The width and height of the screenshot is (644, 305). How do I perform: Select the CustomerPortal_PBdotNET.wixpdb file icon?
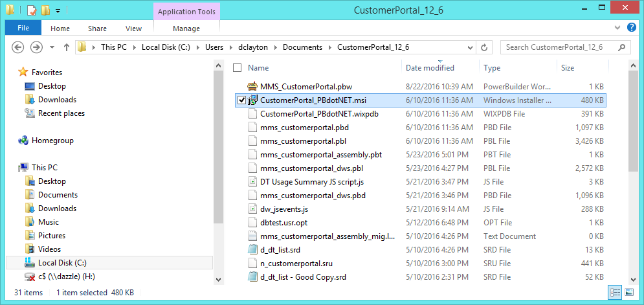tap(252, 113)
